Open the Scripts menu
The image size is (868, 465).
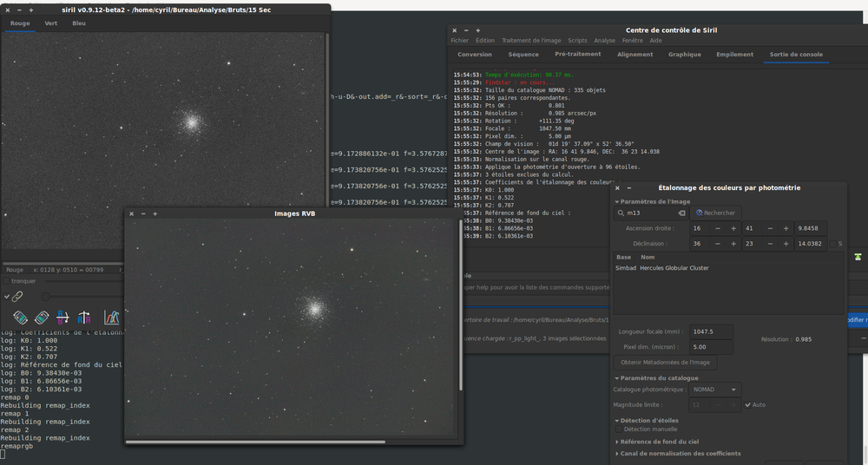[x=577, y=41]
